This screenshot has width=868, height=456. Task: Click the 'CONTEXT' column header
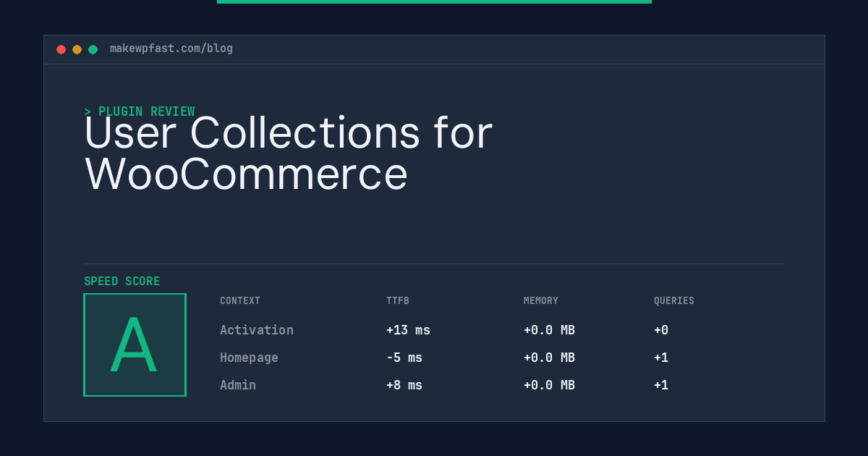point(240,301)
